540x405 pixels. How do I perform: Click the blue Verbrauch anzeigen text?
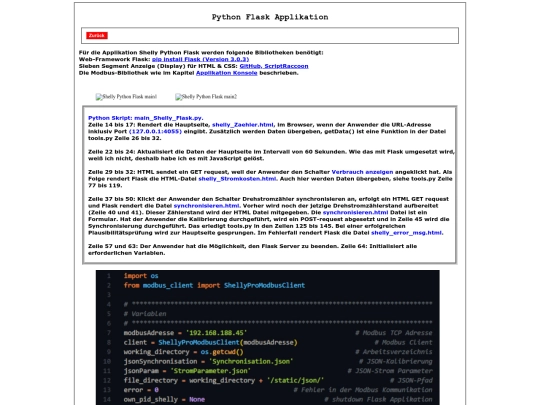coord(362,172)
